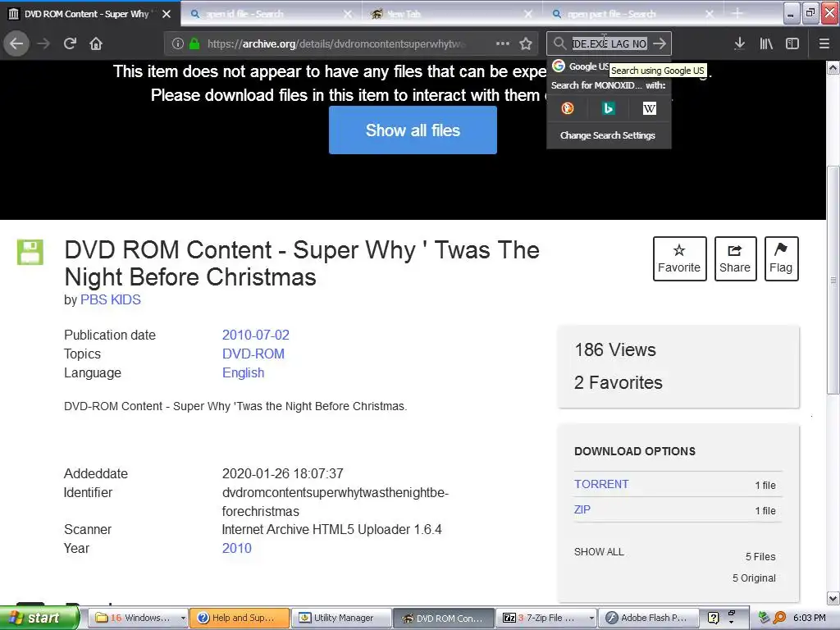Bookmark this page with the star
The image size is (840, 630).
(x=526, y=43)
